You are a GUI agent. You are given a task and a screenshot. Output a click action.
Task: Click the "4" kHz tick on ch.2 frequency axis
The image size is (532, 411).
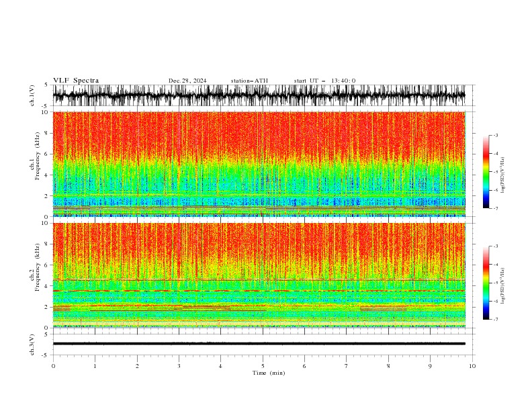(47, 286)
